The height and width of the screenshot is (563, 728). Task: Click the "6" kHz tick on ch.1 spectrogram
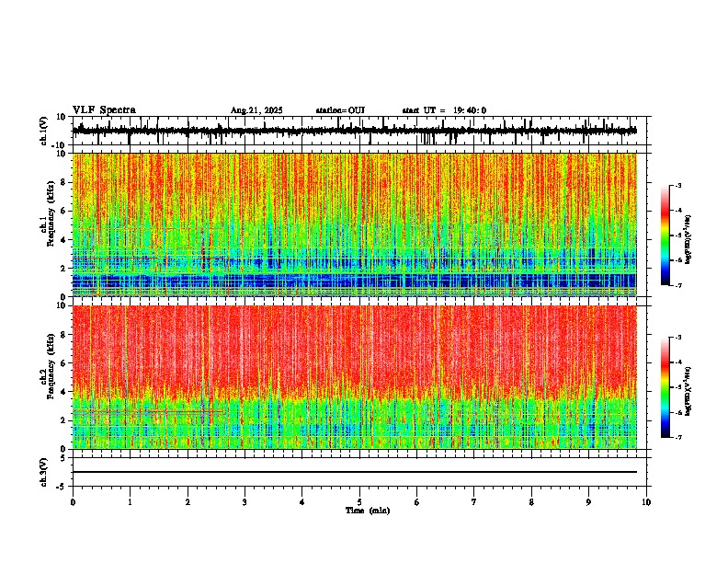tap(63, 211)
